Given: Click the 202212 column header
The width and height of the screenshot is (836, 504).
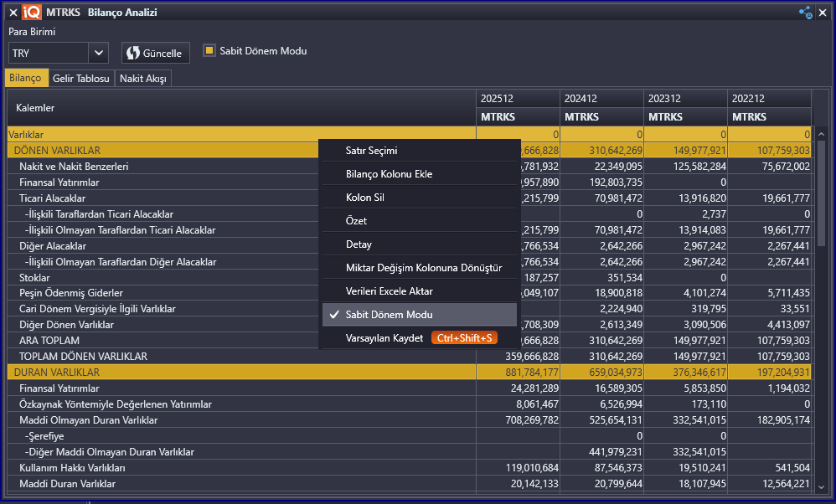Looking at the screenshot, I should [x=748, y=99].
